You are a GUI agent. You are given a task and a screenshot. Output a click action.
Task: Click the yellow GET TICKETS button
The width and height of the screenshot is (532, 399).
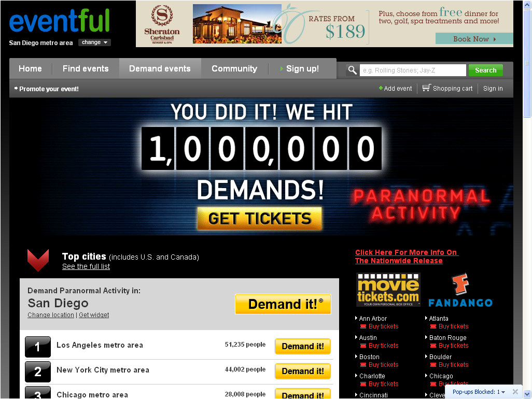tap(260, 219)
